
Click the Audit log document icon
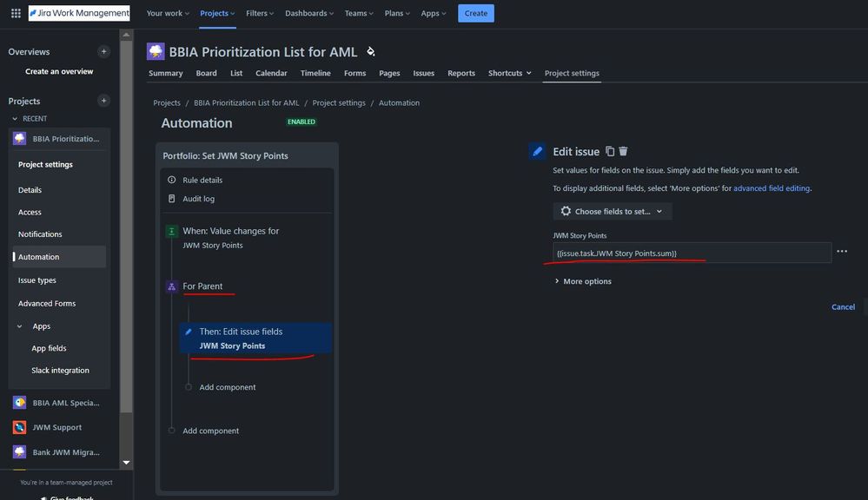tap(172, 199)
